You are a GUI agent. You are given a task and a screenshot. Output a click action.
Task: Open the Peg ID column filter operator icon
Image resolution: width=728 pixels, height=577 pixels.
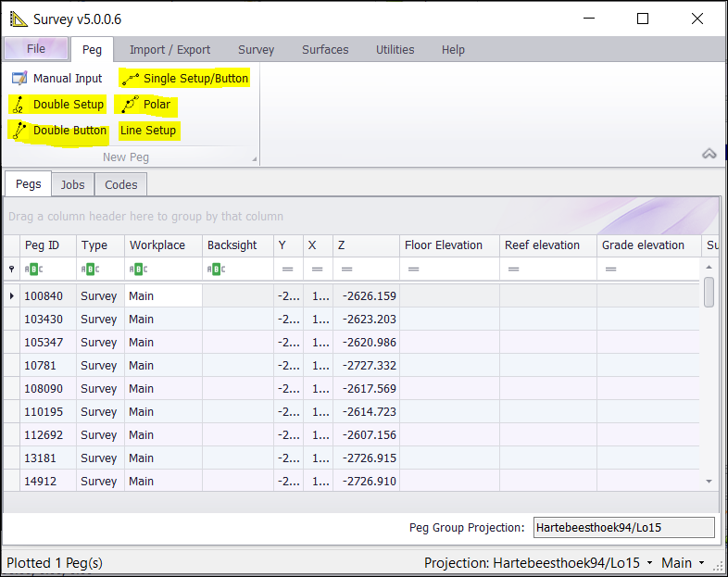coord(34,270)
